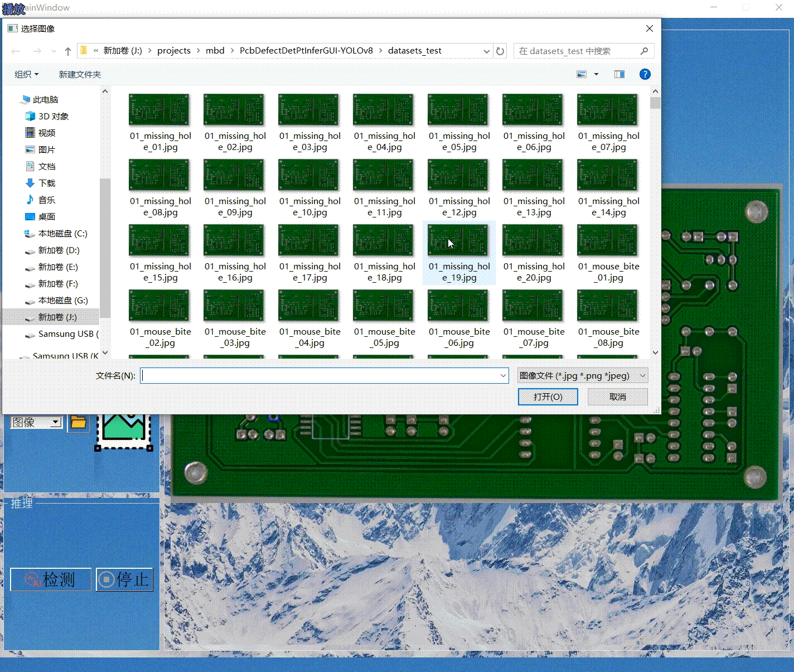Image resolution: width=794 pixels, height=672 pixels.
Task: Click the up-directory arrow in navigation bar
Action: click(x=68, y=51)
